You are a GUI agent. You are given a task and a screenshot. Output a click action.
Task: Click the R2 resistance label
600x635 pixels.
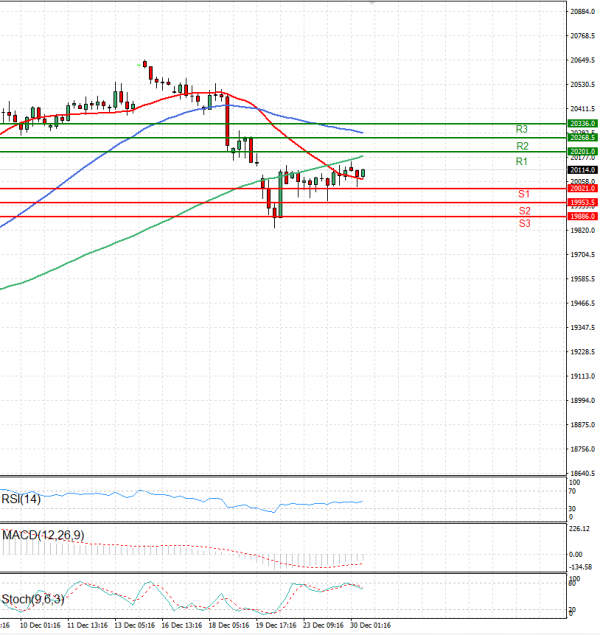click(x=522, y=146)
